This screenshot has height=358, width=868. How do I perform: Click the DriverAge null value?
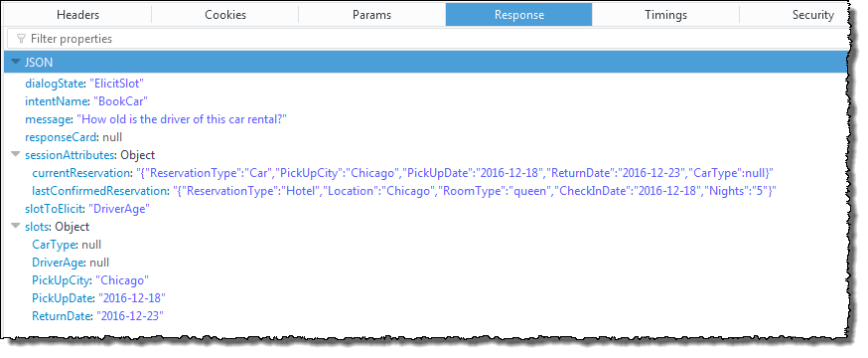point(99,263)
